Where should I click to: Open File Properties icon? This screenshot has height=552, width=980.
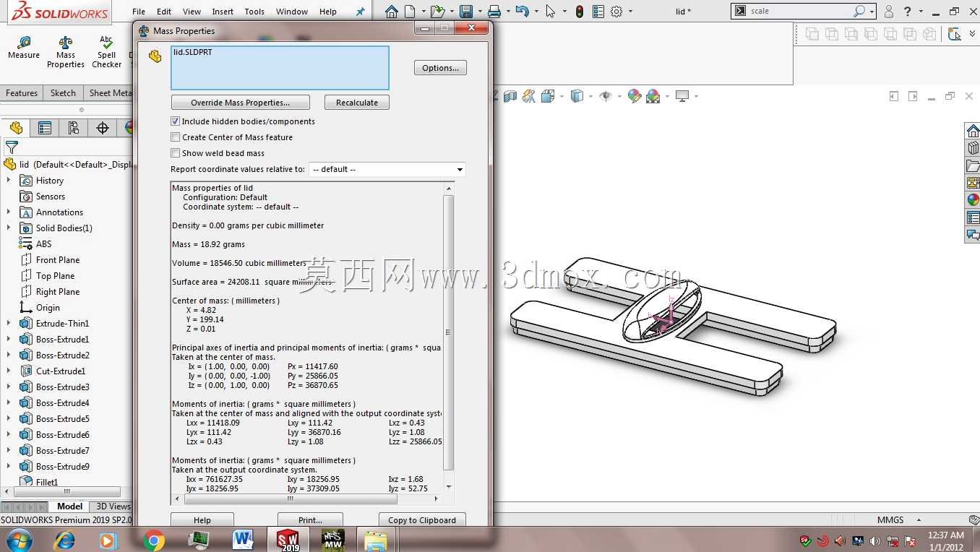click(x=598, y=12)
